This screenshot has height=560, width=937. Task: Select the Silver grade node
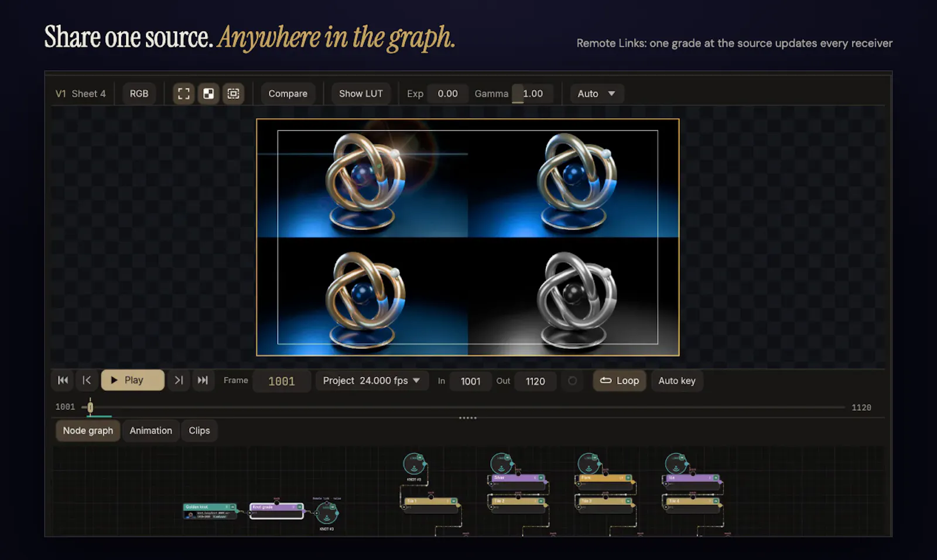click(518, 481)
